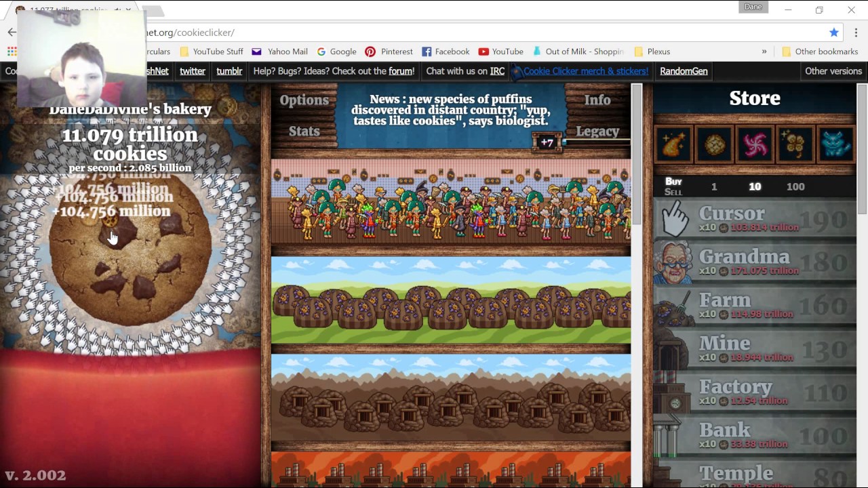Set the bulk purchase amount to 1

point(713,187)
